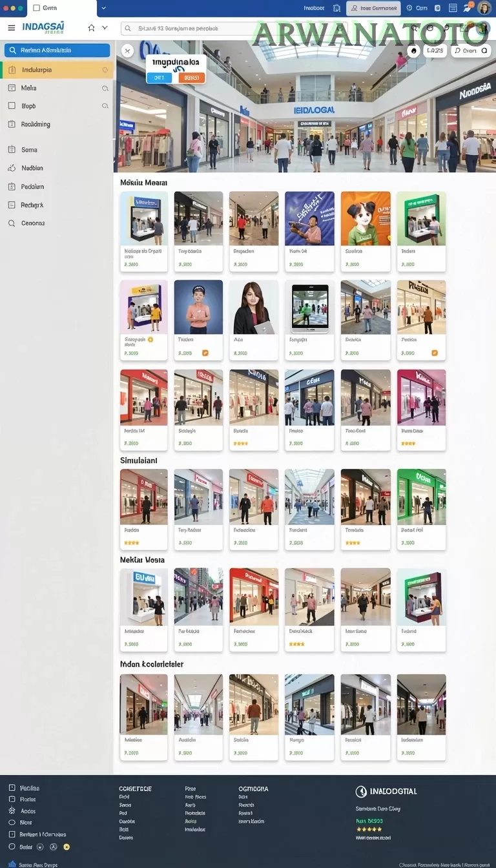Toggle the square box beside Nedbina in footer
The width and height of the screenshot is (496, 868).
click(12, 788)
